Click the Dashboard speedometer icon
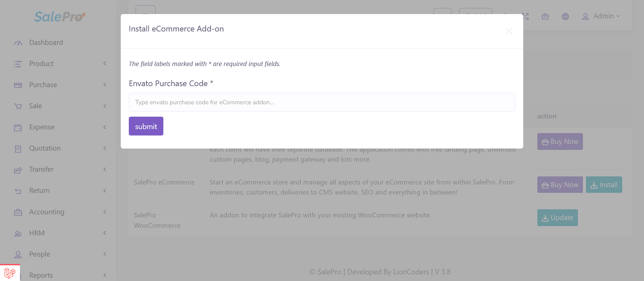The width and height of the screenshot is (644, 281). tap(18, 43)
